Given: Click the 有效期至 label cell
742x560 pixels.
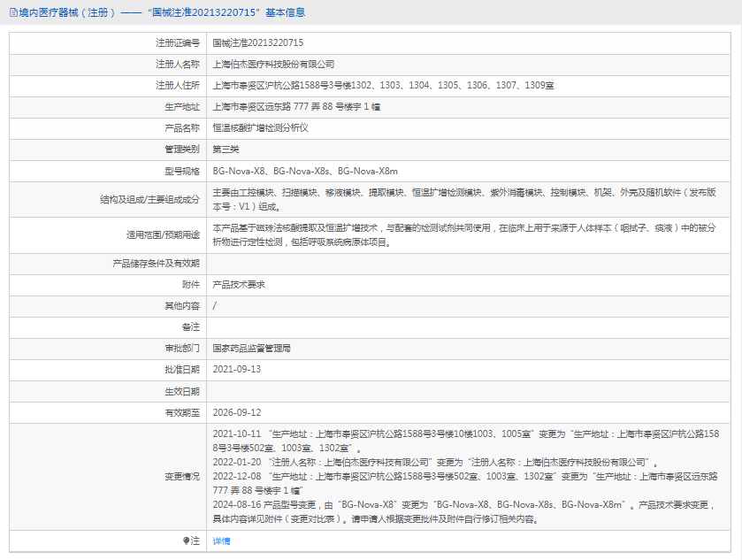Looking at the screenshot, I should pyautogui.click(x=108, y=413).
